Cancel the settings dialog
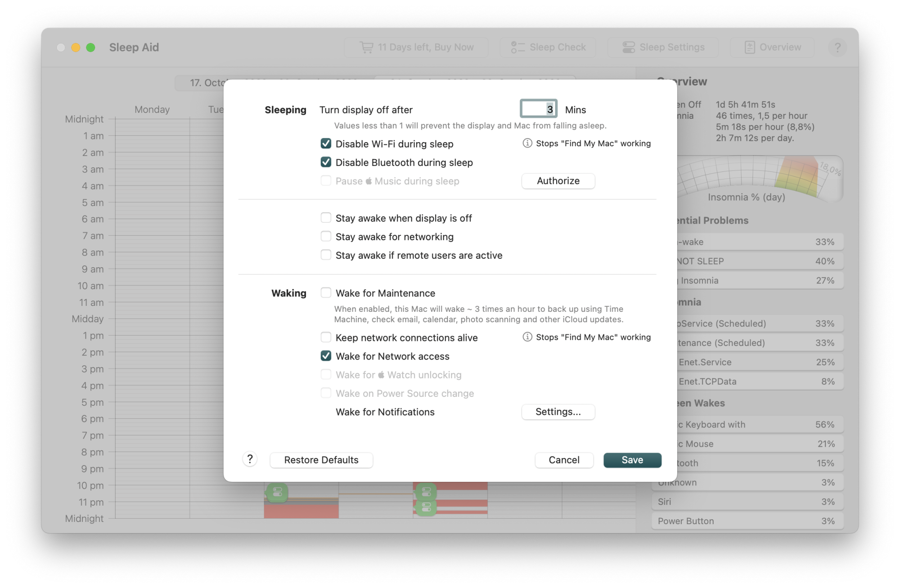 [x=564, y=460]
